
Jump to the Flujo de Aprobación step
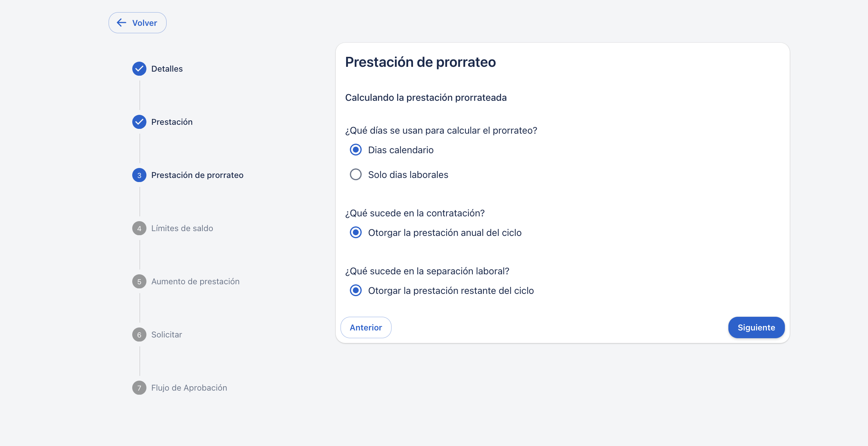coord(189,388)
